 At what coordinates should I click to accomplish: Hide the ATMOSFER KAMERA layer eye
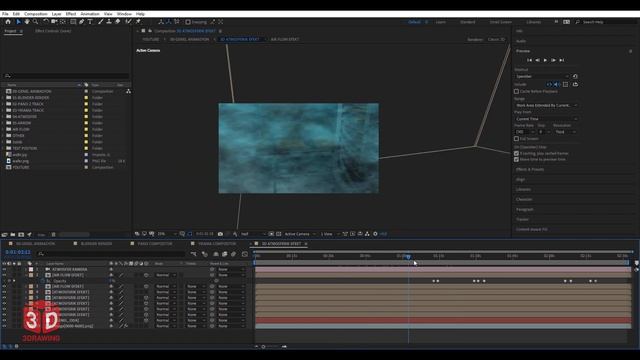click(x=4, y=270)
